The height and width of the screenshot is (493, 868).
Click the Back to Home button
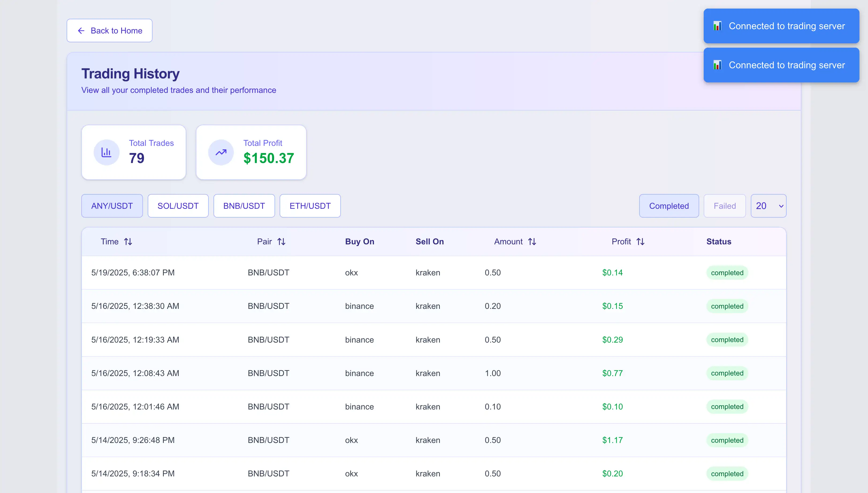click(x=109, y=31)
